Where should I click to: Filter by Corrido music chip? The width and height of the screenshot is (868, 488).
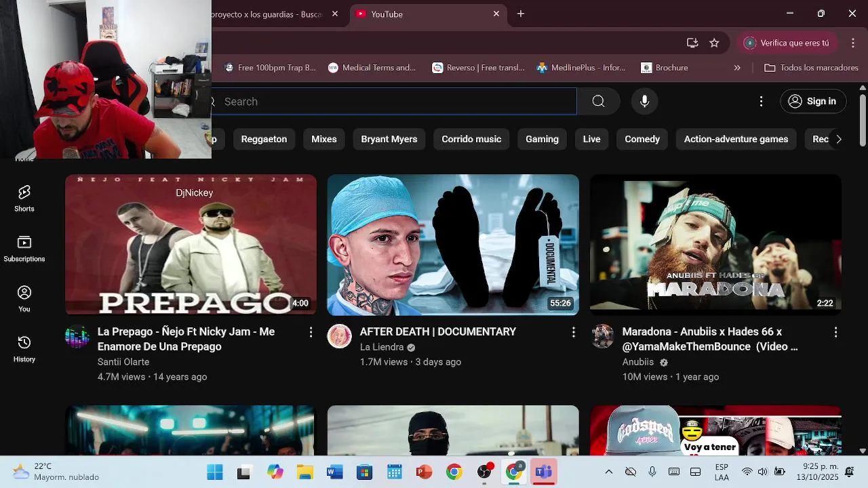(x=471, y=139)
